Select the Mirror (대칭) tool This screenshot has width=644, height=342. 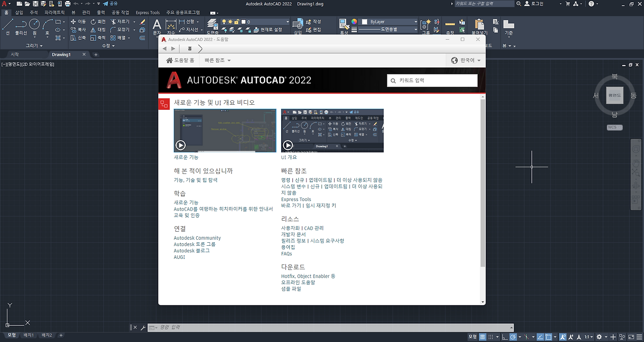[98, 29]
